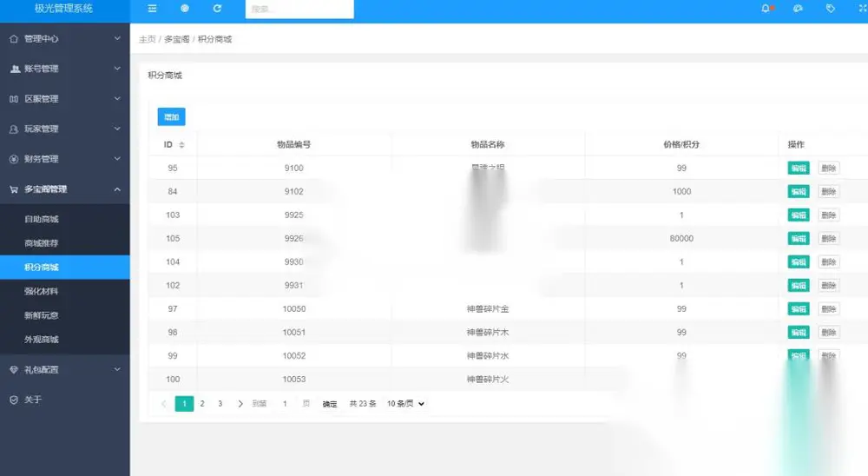Viewport: 868px width, 476px height.
Task: Open 商城推荐 submenu item
Action: tap(65, 243)
